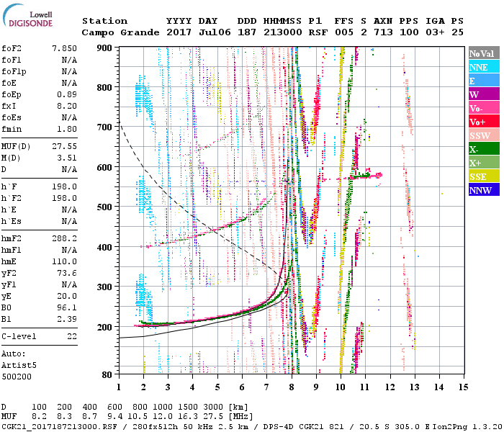Select the E blue legend swatch

(x=484, y=81)
